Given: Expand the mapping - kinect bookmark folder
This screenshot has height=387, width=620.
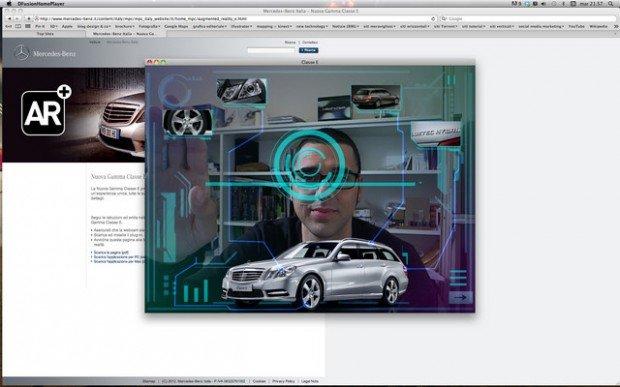Looking at the screenshot, I should 274,26.
